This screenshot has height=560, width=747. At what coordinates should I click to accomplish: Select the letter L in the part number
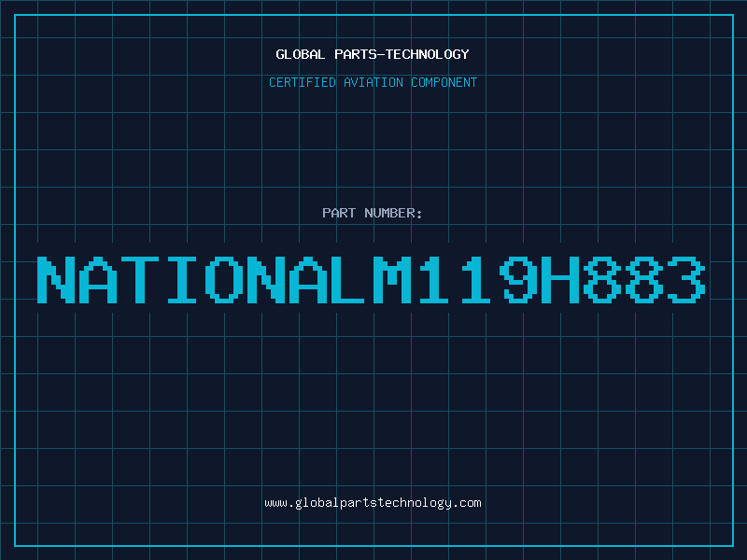(x=350, y=279)
